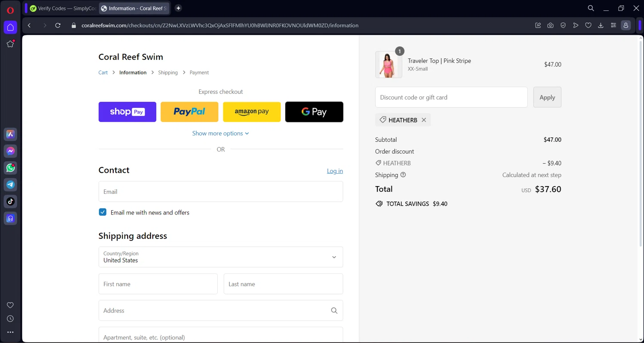Open sidebar heart favorites icon
644x343 pixels.
(x=10, y=305)
